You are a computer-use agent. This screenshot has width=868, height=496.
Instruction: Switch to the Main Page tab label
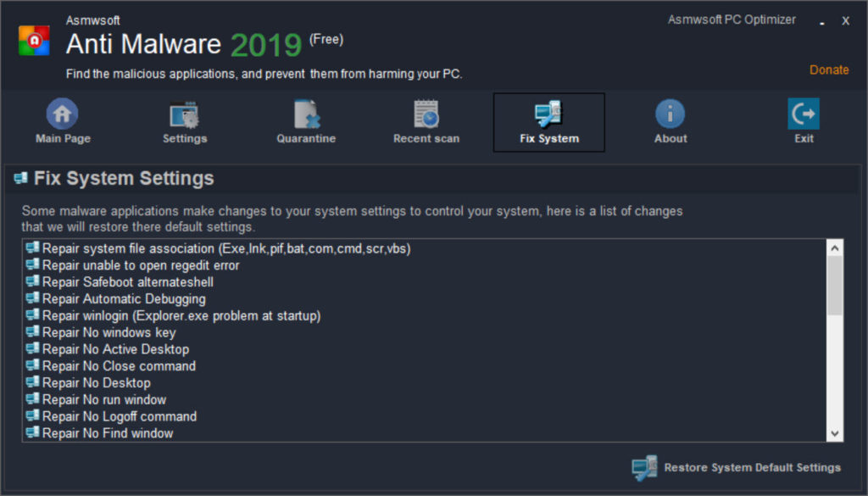[63, 138]
